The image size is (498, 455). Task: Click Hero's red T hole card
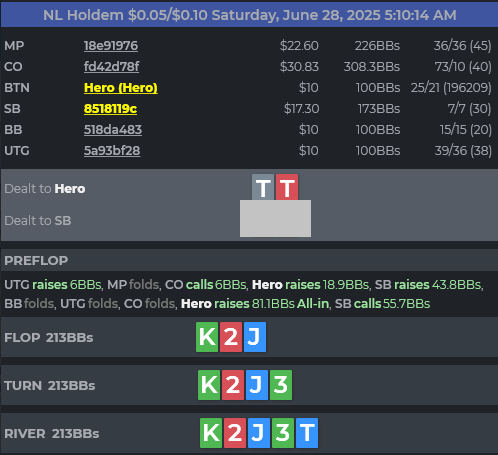(x=287, y=187)
